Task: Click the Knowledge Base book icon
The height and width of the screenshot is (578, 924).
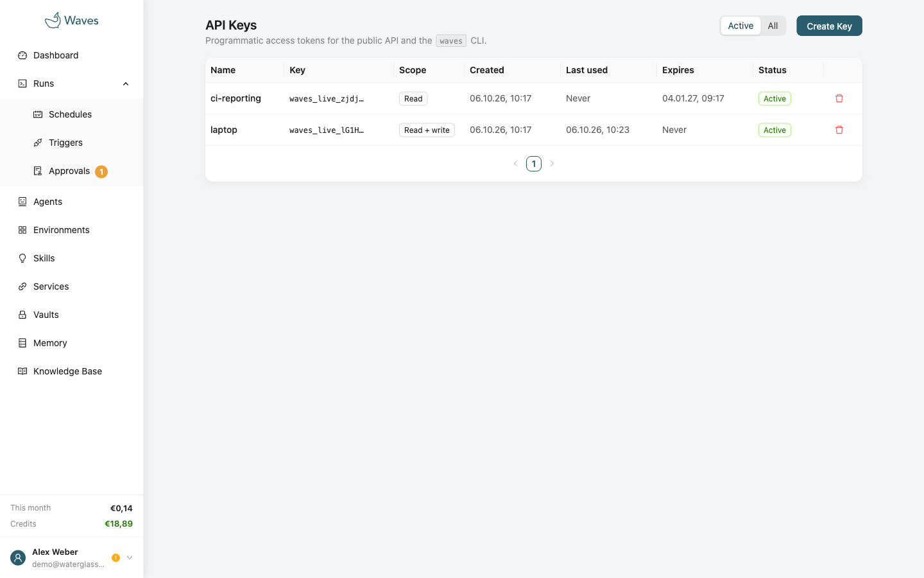Action: point(22,371)
